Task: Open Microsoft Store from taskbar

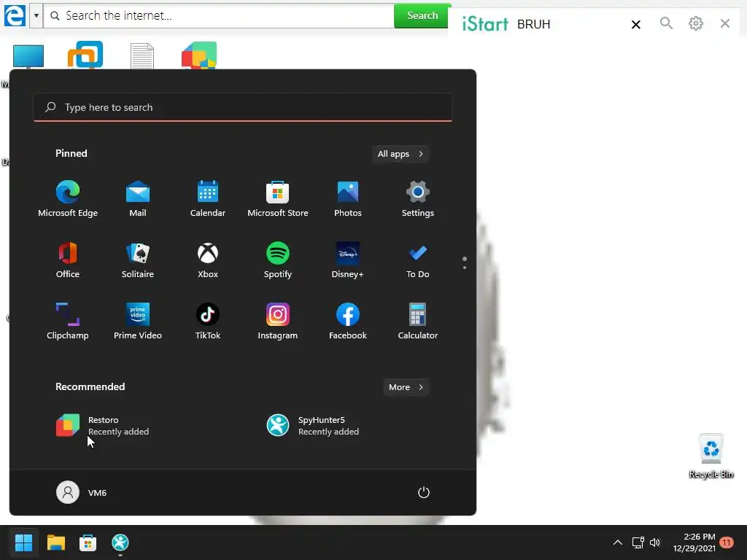Action: pyautogui.click(x=88, y=542)
